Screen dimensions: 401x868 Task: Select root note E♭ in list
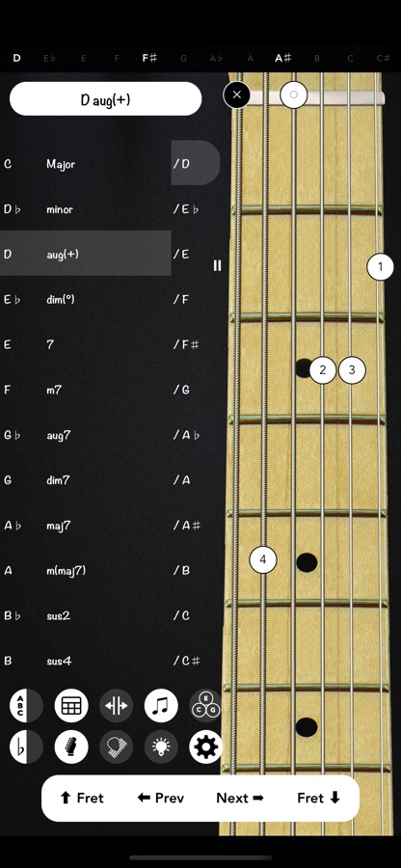[x=13, y=300]
